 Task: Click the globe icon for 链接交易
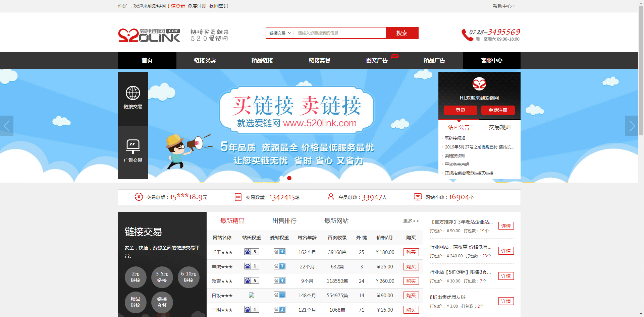point(133,93)
